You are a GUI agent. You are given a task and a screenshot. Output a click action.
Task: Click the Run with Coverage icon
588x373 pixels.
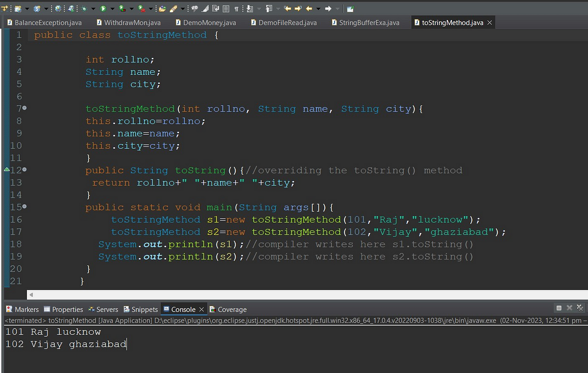122,9
